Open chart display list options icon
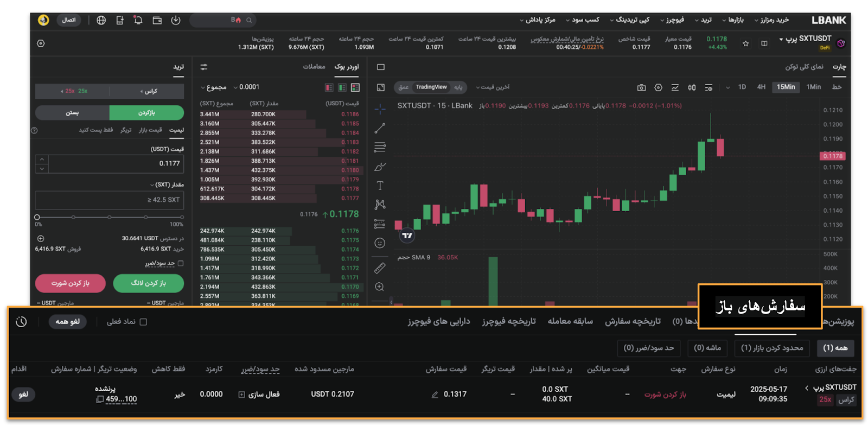Image resolution: width=868 pixels, height=426 pixels. (709, 87)
